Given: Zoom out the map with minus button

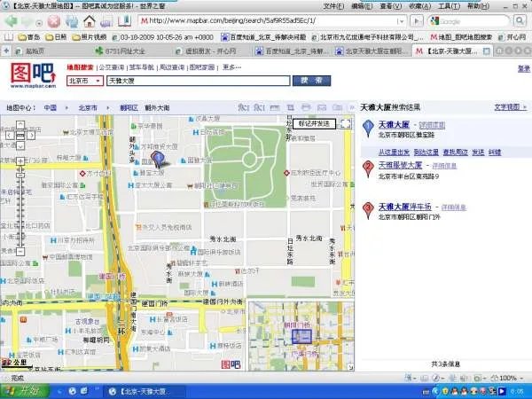Looking at the screenshot, I should click(20, 252).
